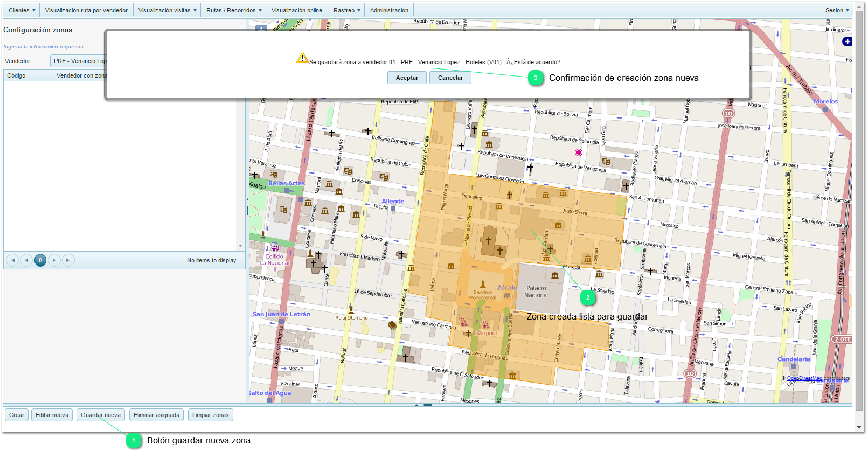Sort by the Código column header
The image size is (868, 458).
pos(29,75)
